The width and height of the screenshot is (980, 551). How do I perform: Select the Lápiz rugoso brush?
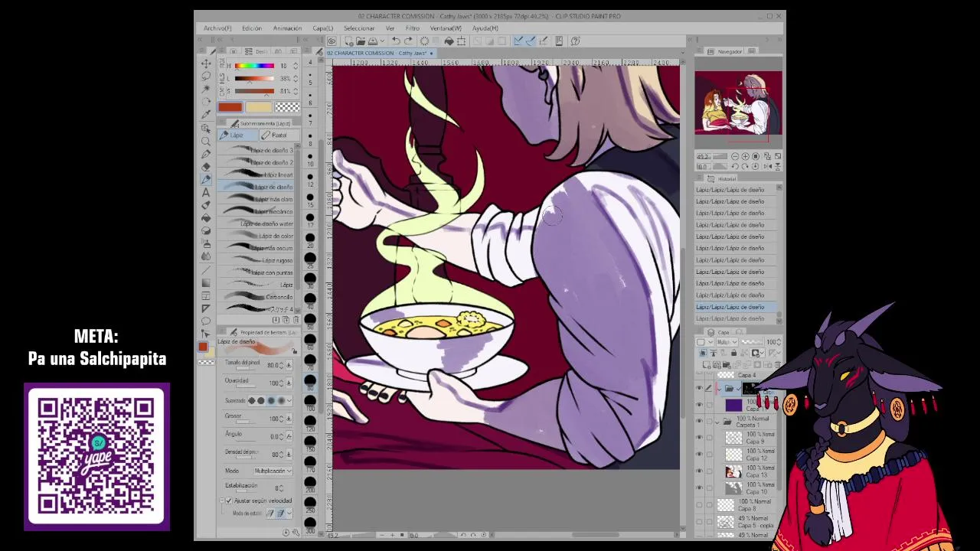(257, 260)
